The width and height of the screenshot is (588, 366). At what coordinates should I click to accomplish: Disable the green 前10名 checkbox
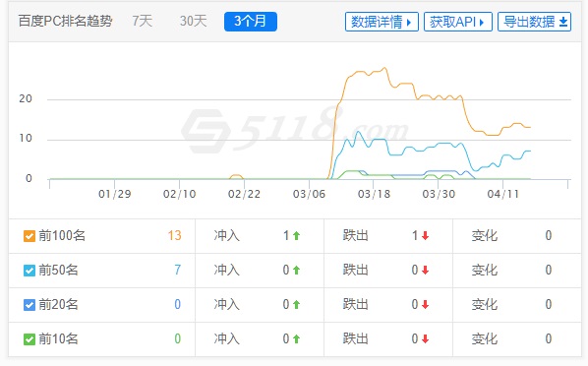coord(29,339)
